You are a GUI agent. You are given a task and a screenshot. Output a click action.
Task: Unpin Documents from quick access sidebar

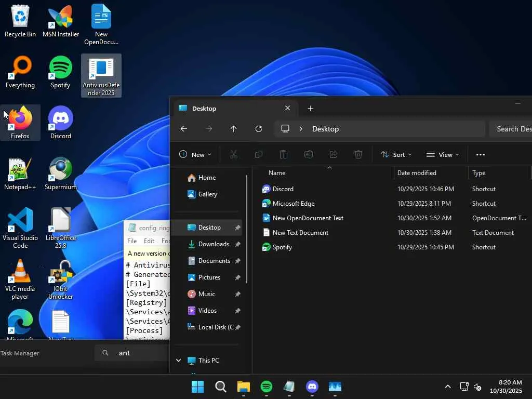(237, 261)
